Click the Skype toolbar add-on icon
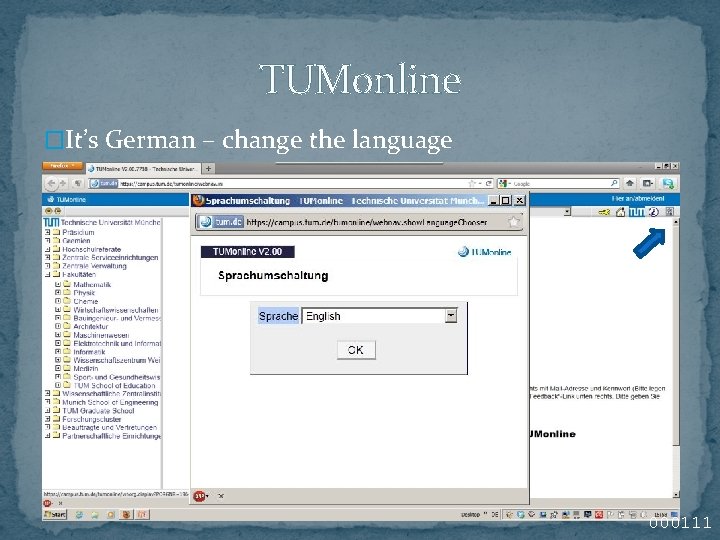Viewport: 720px width, 540px height. click(668, 184)
